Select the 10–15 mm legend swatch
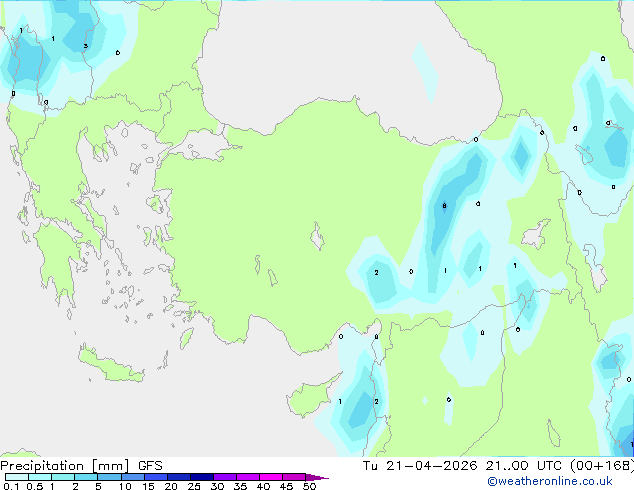The height and width of the screenshot is (490, 634). point(132,477)
